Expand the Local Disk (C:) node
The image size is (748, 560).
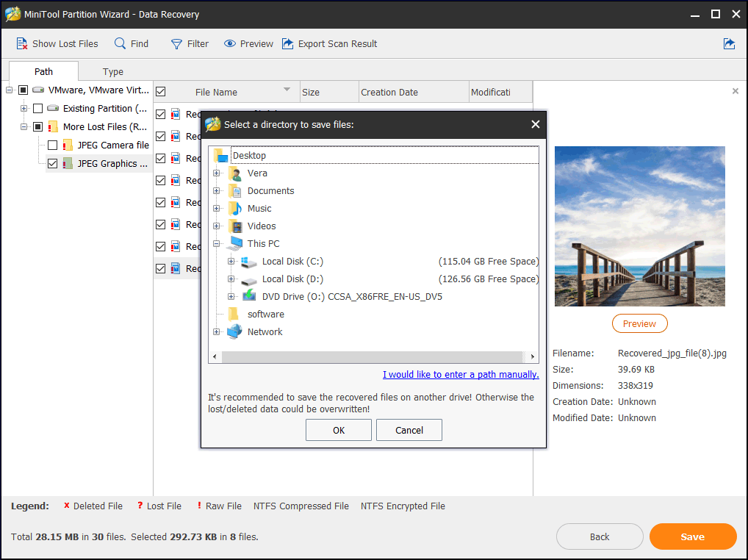(x=231, y=262)
